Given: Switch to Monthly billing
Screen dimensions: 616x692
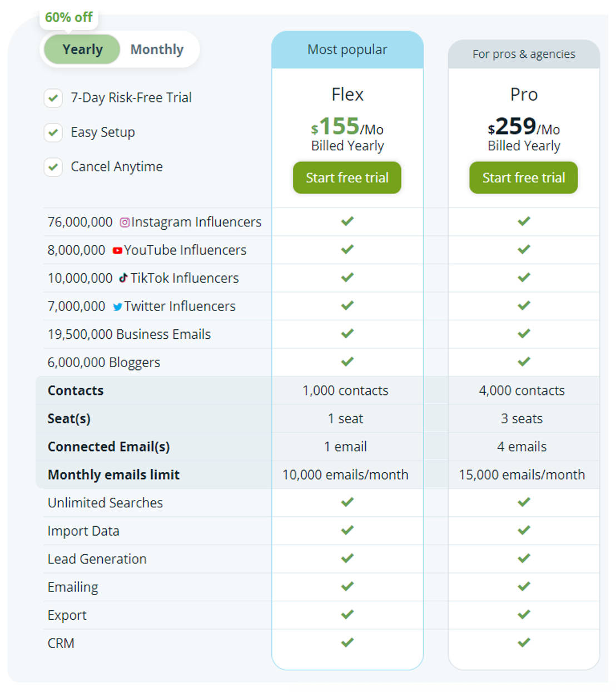Looking at the screenshot, I should coord(157,50).
